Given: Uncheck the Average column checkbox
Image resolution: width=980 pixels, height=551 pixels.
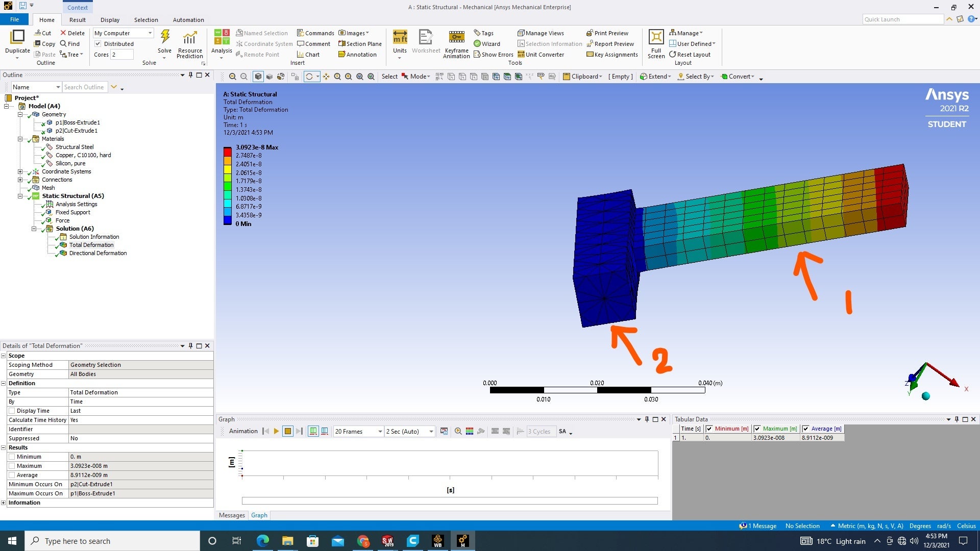Looking at the screenshot, I should pyautogui.click(x=805, y=429).
